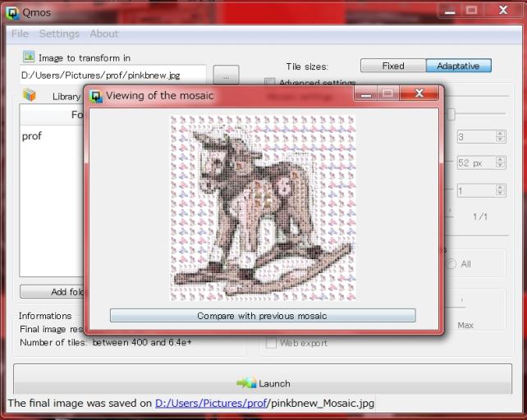
Task: Toggle the Advanced settings checkbox
Action: [x=269, y=82]
